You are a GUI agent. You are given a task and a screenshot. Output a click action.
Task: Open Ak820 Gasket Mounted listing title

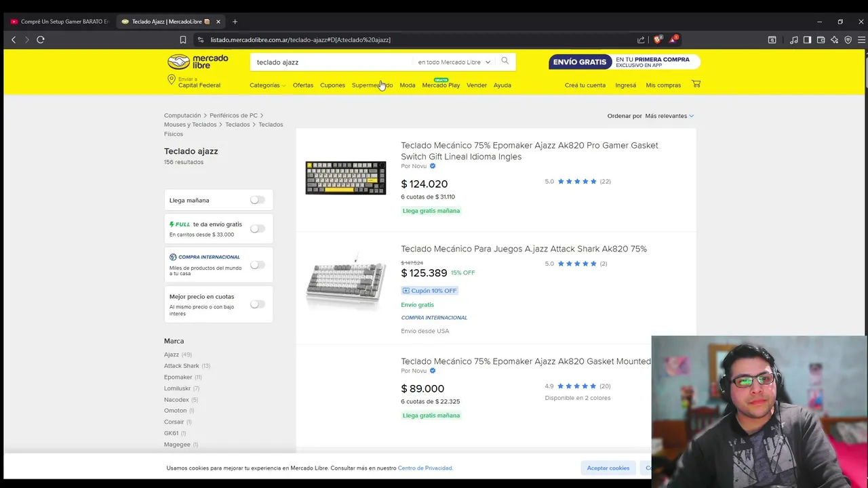coord(526,361)
